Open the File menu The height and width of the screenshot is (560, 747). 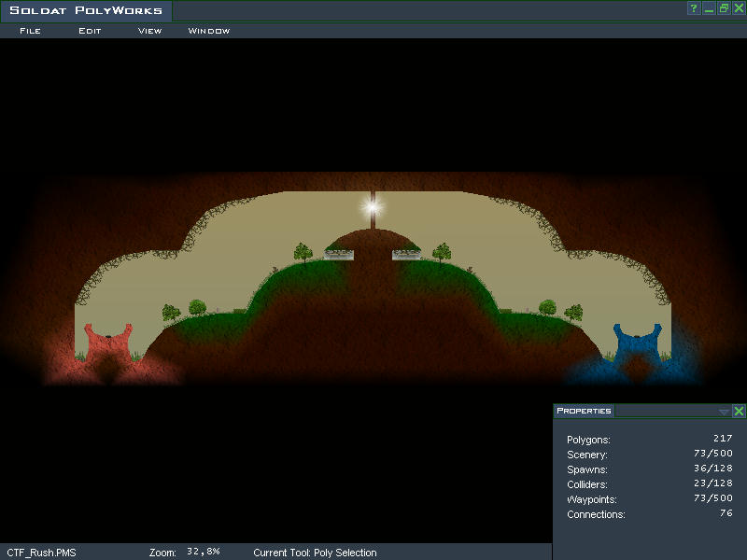pos(30,31)
